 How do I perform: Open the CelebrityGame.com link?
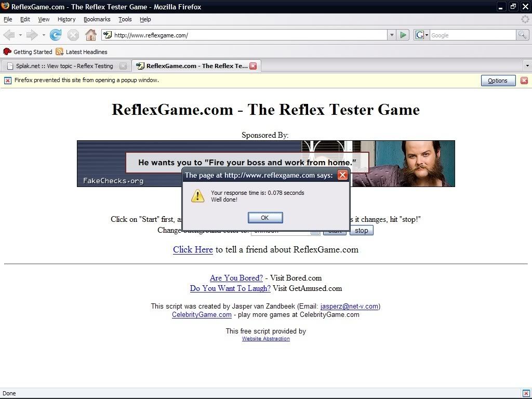[202, 314]
